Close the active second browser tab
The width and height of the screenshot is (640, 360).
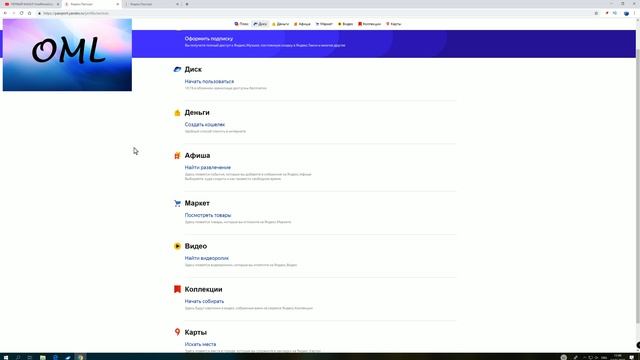coord(118,4)
